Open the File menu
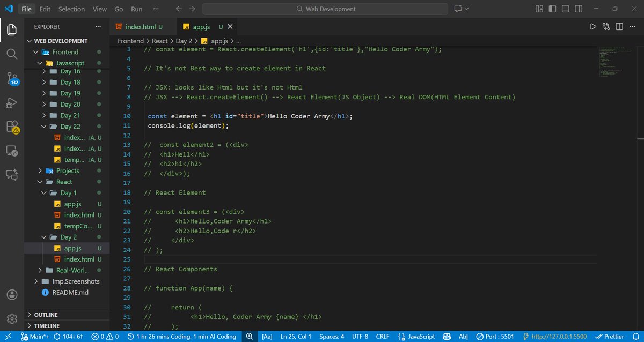Viewport: 644px width, 342px height. pyautogui.click(x=26, y=9)
